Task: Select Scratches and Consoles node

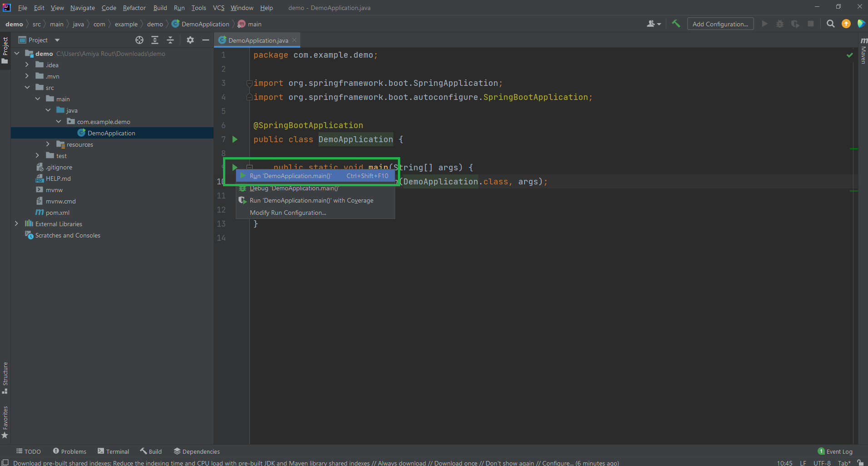Action: pyautogui.click(x=63, y=235)
